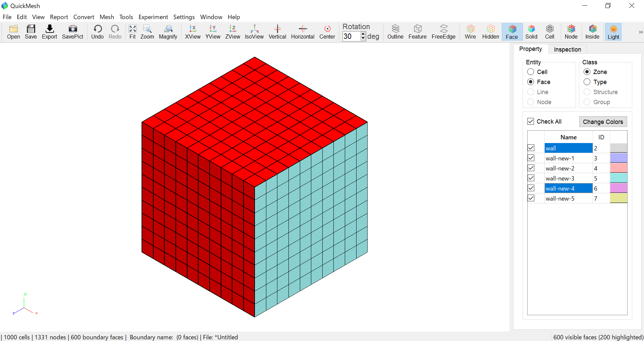Viewport: 644px width, 341px height.
Task: Click the SavePict camera icon
Action: click(x=72, y=32)
